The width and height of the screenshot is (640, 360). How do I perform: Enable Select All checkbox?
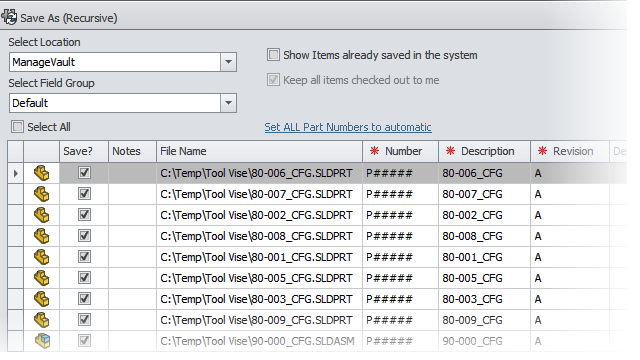18,127
